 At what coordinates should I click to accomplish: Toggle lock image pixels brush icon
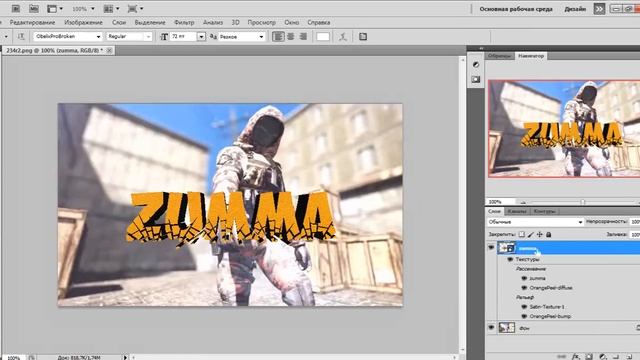coord(531,234)
